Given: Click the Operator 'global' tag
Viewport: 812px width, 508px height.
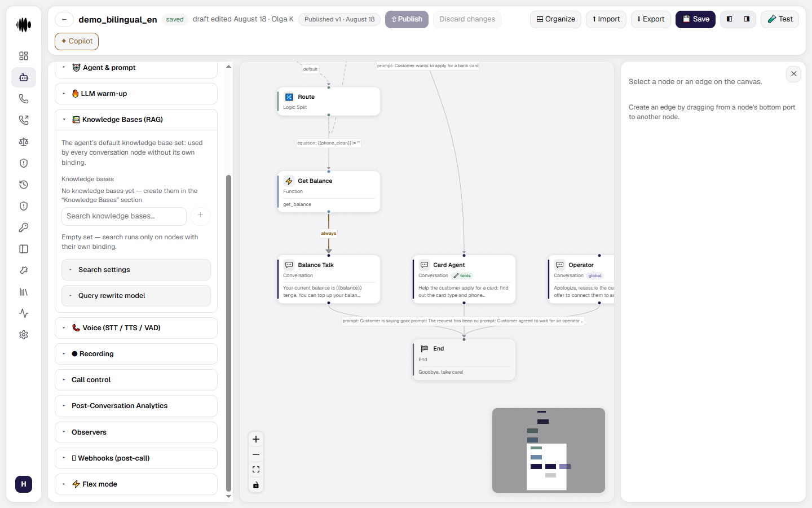Looking at the screenshot, I should coord(595,276).
